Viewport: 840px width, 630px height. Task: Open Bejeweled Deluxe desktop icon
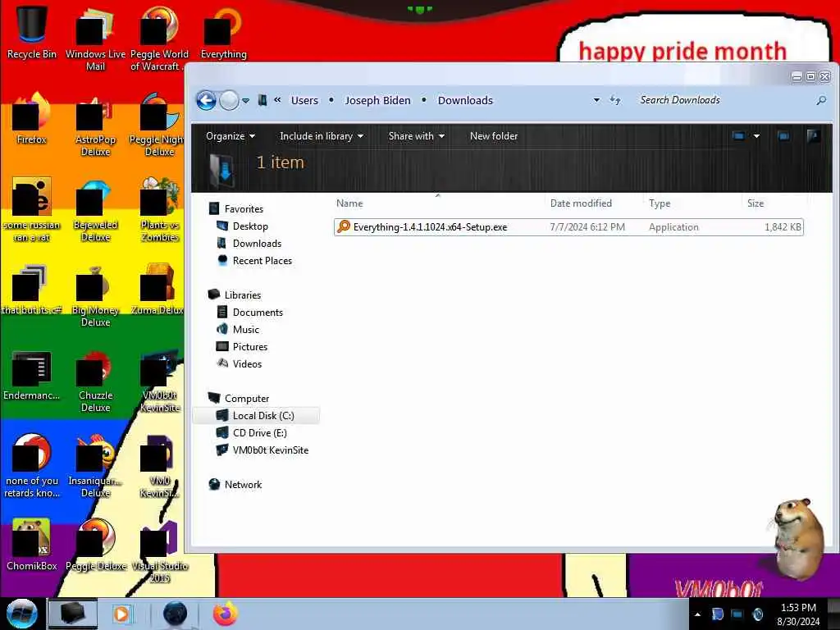(x=95, y=209)
